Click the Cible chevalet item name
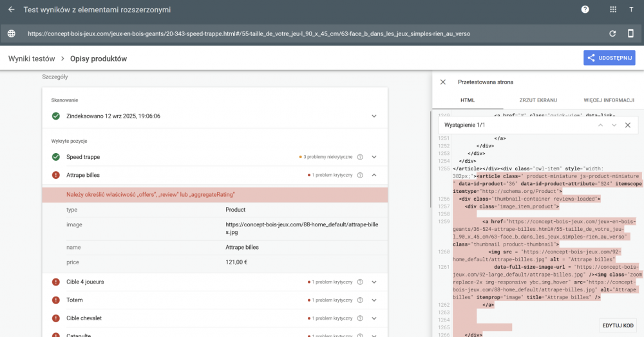 click(84, 318)
